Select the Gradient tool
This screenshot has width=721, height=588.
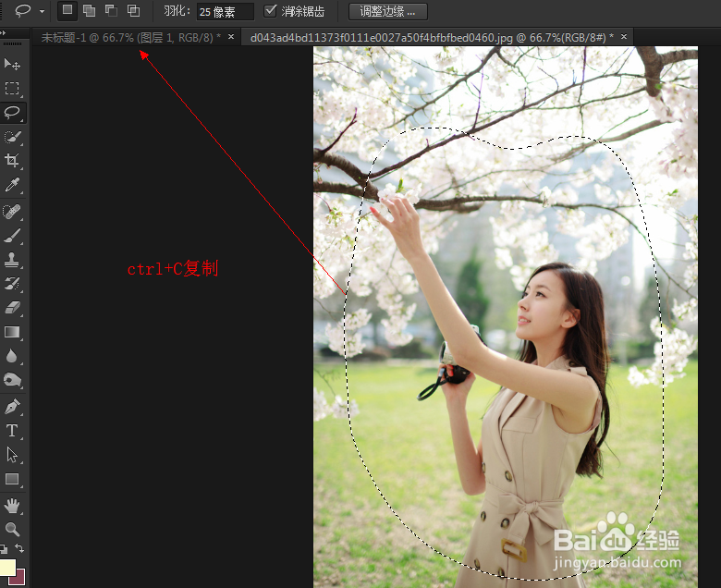tap(12, 332)
